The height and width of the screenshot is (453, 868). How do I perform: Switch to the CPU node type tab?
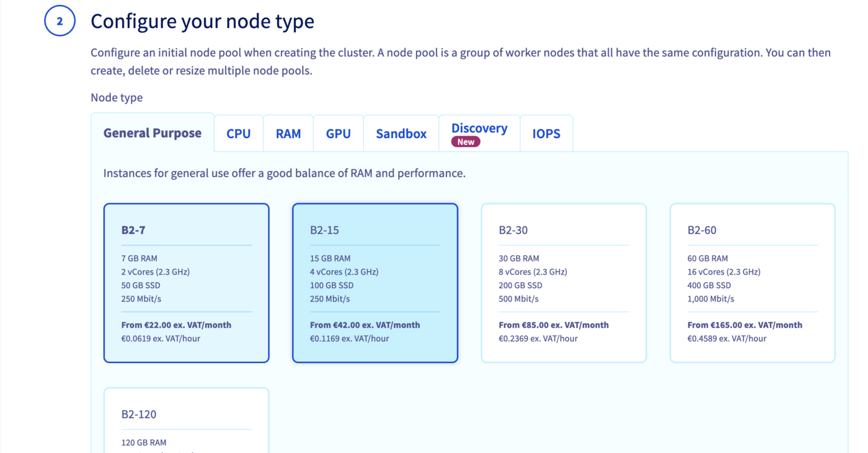pos(238,133)
